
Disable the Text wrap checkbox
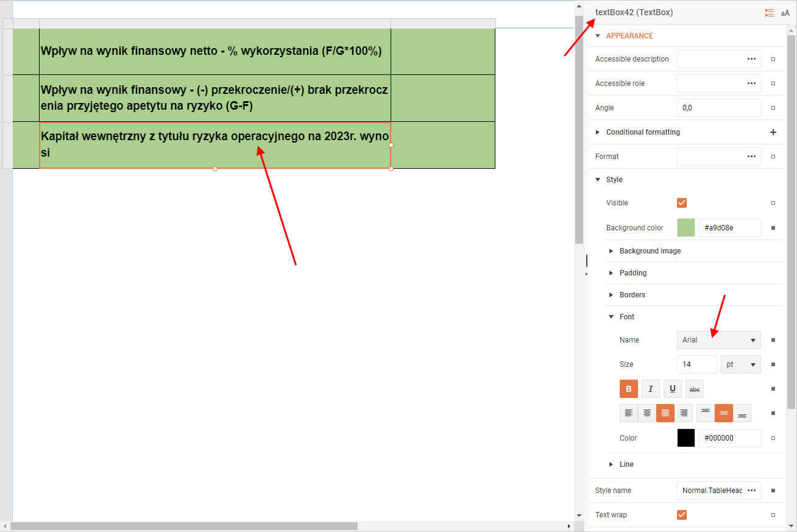click(x=682, y=515)
